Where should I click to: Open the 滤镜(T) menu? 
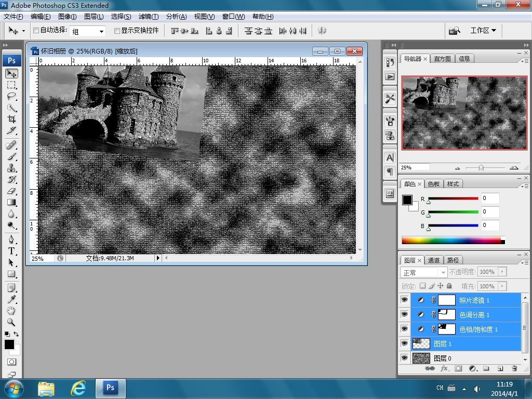pos(148,17)
